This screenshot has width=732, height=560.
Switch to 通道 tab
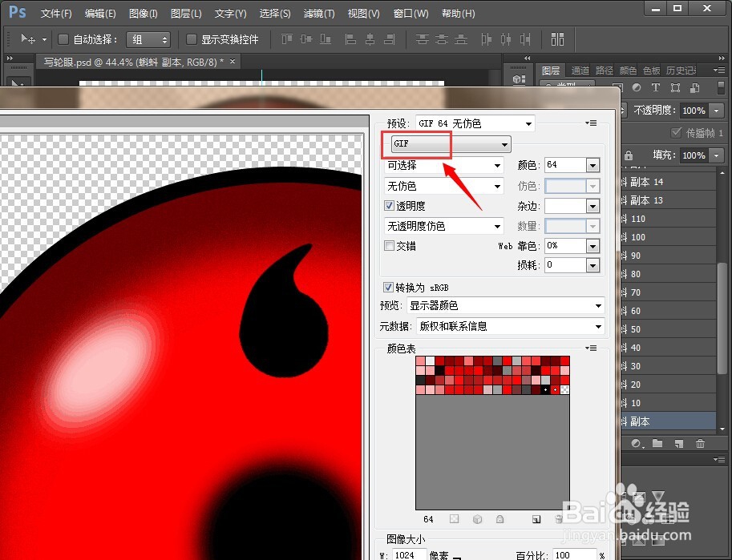click(x=580, y=71)
